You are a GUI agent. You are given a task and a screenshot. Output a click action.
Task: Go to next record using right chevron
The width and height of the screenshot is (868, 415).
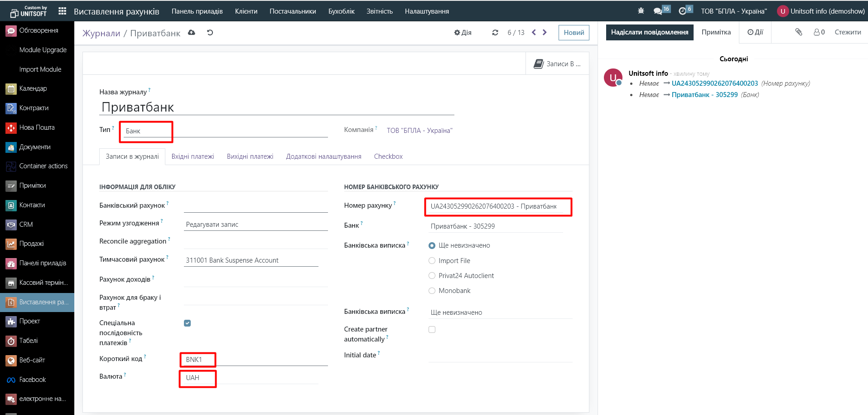[545, 32]
